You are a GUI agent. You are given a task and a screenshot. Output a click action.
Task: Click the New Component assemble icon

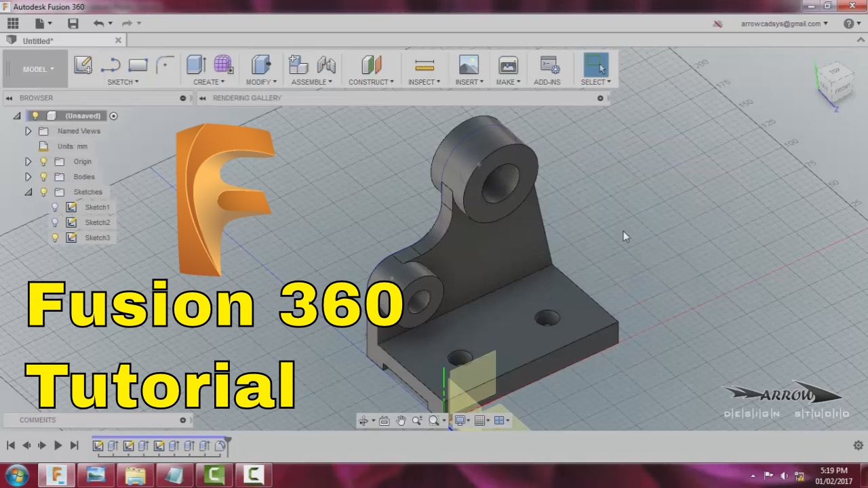298,65
